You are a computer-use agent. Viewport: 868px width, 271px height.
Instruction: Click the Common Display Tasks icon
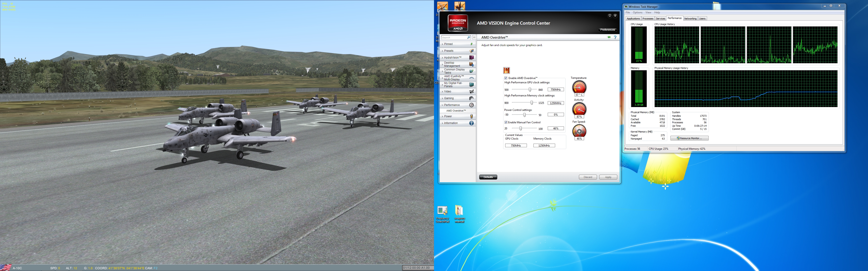(x=471, y=71)
